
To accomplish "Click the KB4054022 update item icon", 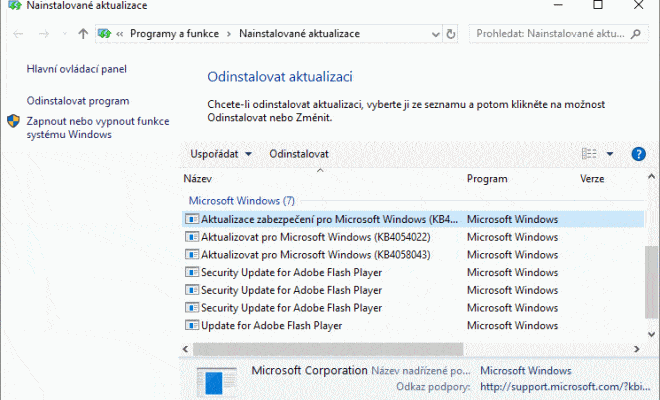I will tap(192, 237).
